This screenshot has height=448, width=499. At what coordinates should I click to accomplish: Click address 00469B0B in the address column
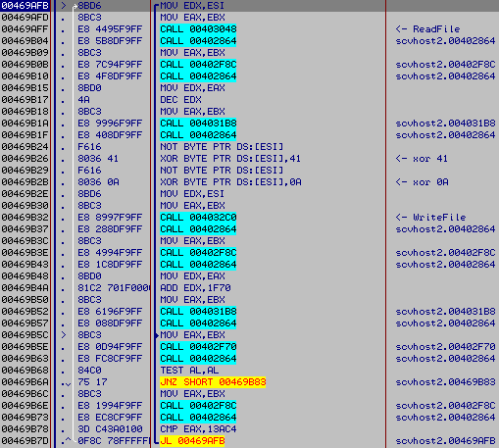[x=25, y=65]
